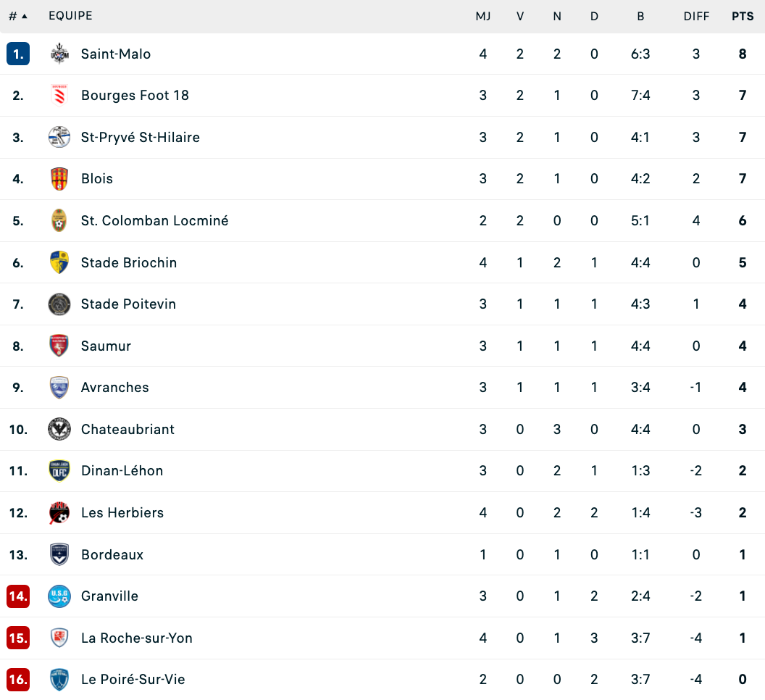The width and height of the screenshot is (765, 700).
Task: Click the Blois team crest
Action: click(x=59, y=179)
